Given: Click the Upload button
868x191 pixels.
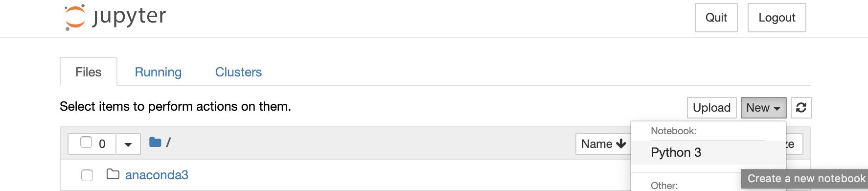Looking at the screenshot, I should pyautogui.click(x=712, y=108).
